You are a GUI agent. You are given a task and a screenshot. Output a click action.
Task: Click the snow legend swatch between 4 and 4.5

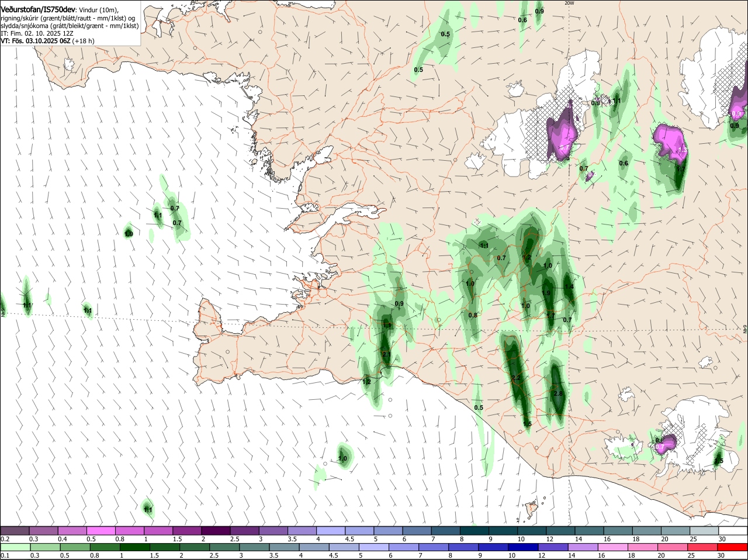pyautogui.click(x=330, y=530)
